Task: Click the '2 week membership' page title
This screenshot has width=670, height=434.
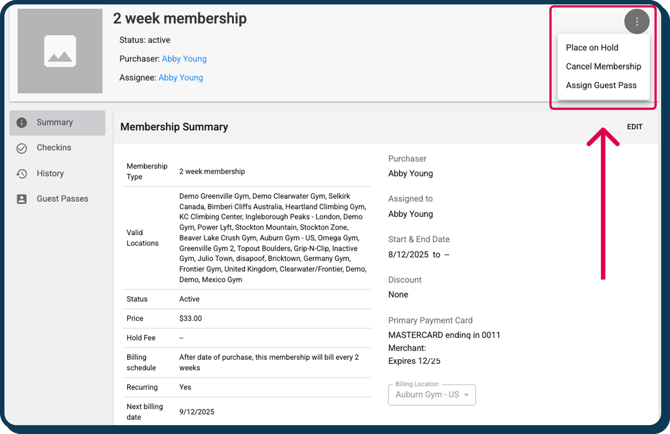Action: 179,19
